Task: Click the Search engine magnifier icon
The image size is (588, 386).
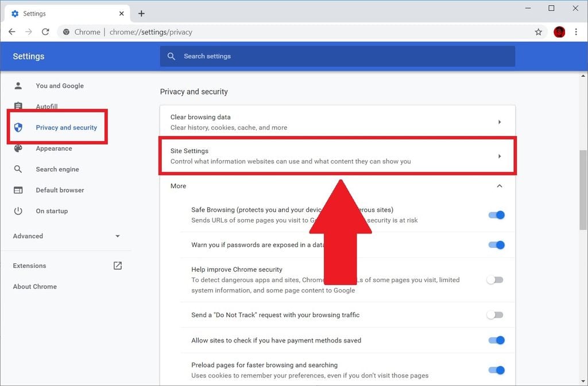Action: coord(18,169)
